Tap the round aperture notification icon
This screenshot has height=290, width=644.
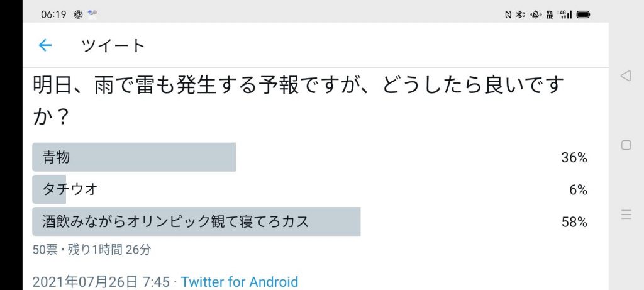pyautogui.click(x=78, y=14)
